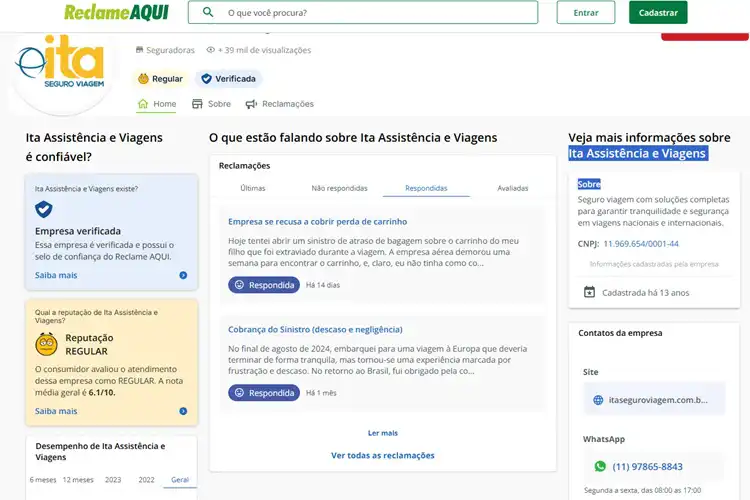Select the Sobre tab
The height and width of the screenshot is (500, 750).
(x=211, y=104)
